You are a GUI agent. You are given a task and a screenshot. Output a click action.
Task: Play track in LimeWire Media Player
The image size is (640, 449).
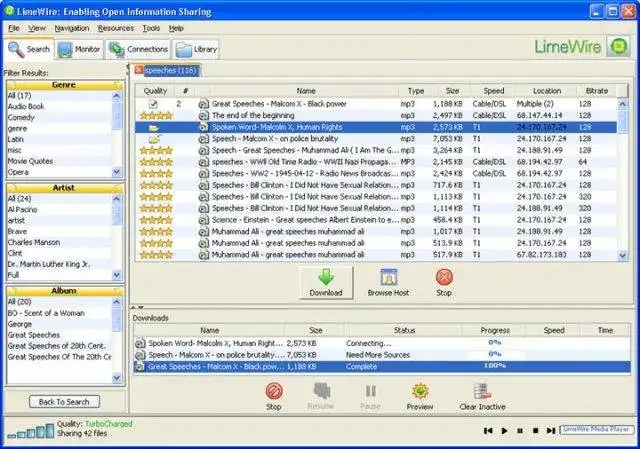click(504, 431)
